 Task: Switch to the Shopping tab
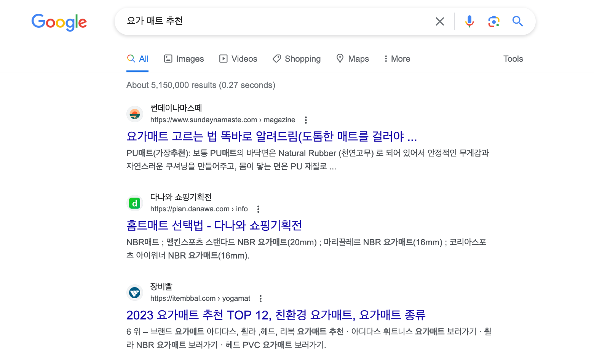click(x=297, y=59)
